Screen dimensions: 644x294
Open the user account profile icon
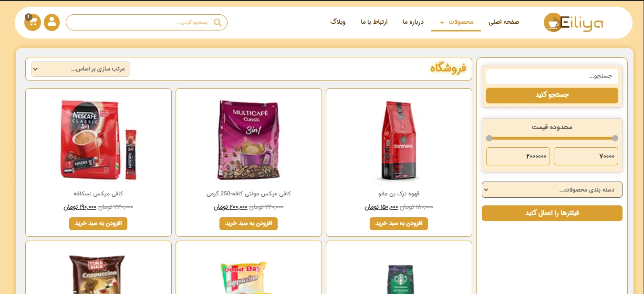(x=52, y=22)
